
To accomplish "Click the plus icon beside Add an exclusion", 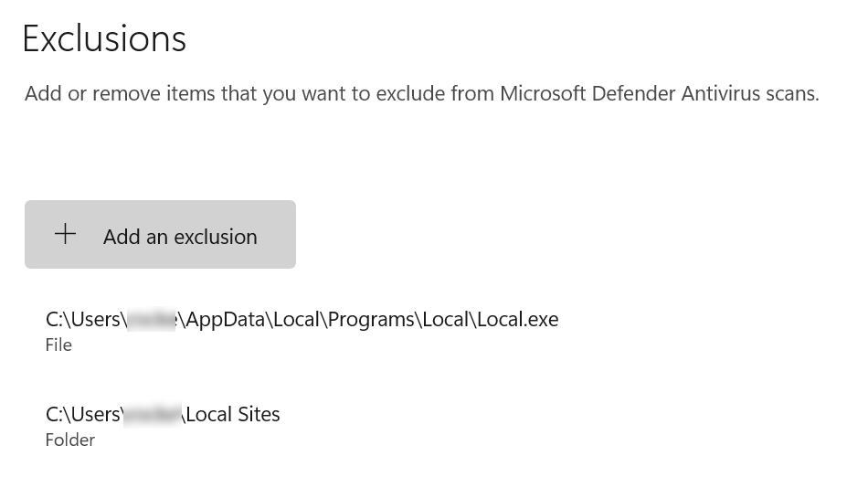I will pos(65,235).
